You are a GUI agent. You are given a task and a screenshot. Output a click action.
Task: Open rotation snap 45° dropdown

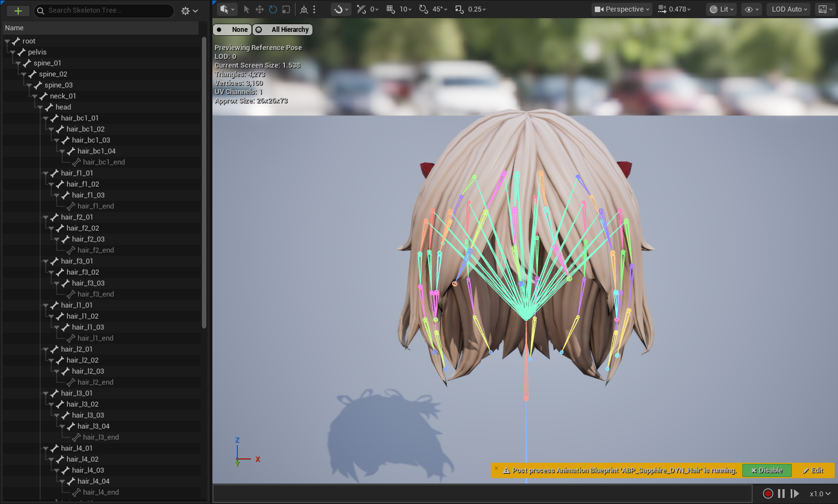[440, 9]
